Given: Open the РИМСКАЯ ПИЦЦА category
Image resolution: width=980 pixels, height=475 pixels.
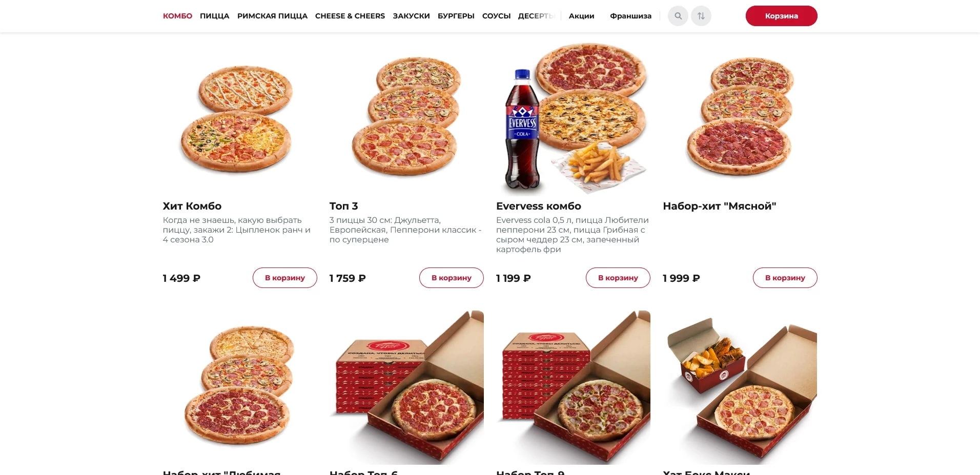Looking at the screenshot, I should point(272,16).
